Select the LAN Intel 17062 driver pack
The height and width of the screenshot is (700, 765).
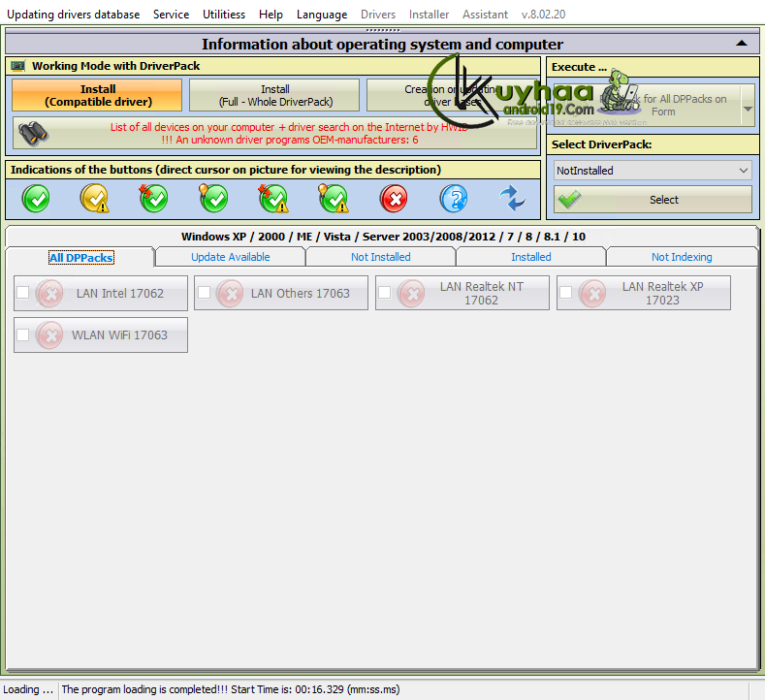point(101,293)
